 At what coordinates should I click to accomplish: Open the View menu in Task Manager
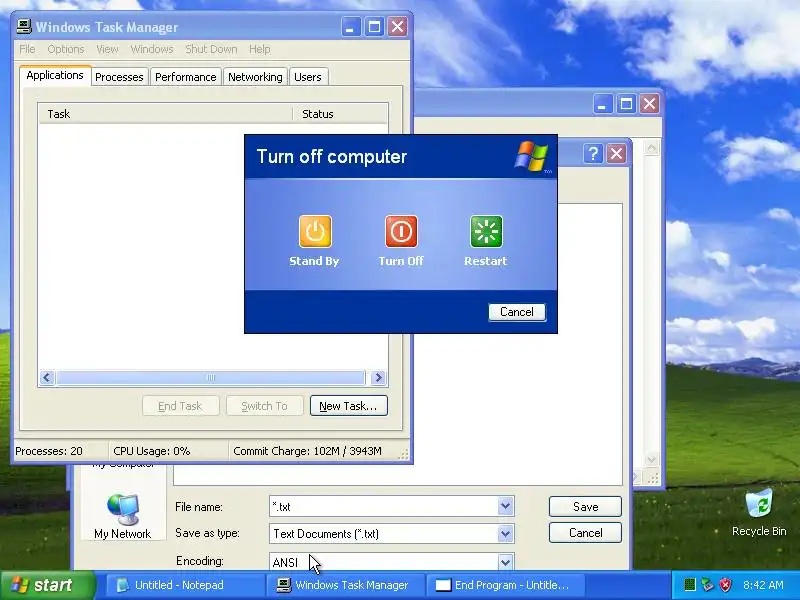click(107, 49)
